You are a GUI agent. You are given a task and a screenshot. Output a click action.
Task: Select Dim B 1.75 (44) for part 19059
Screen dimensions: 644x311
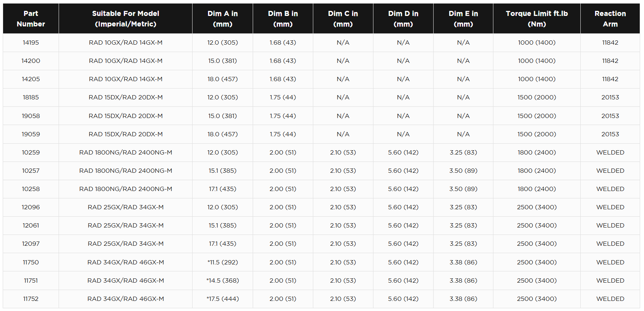283,134
